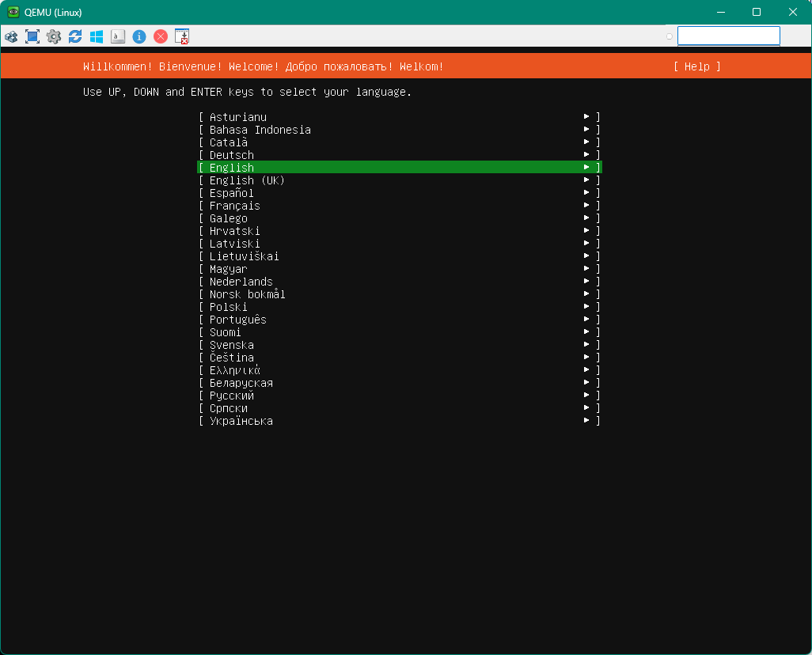Expand arrow on Asturianu row

(x=586, y=116)
